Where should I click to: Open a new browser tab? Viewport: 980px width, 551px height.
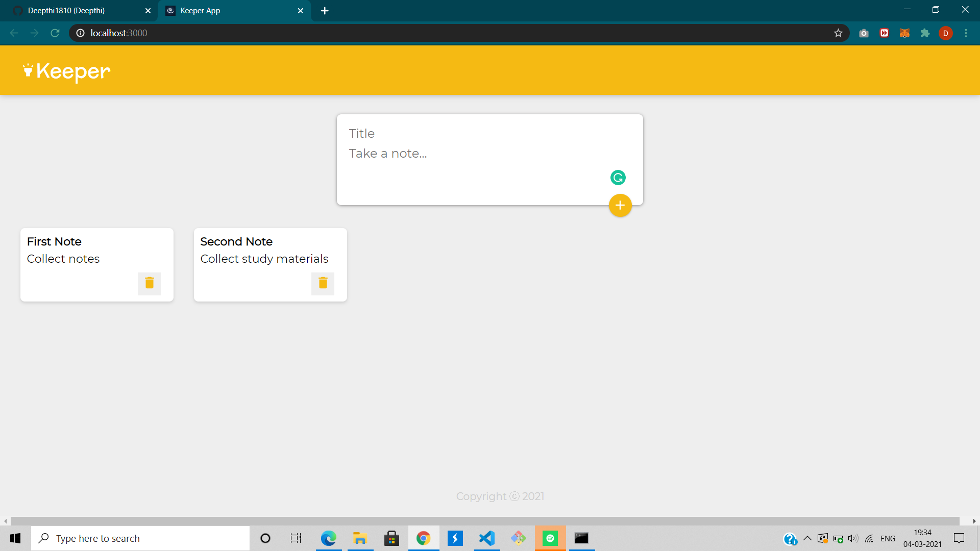point(325,11)
